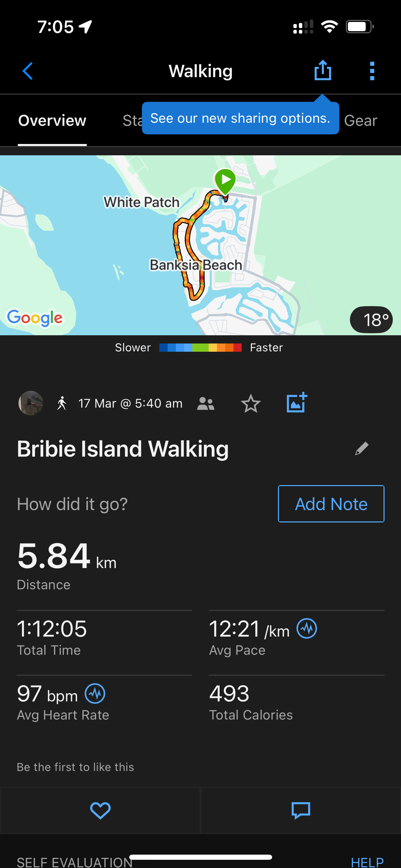Open the HELP link
Image resolution: width=401 pixels, height=868 pixels.
point(367,862)
